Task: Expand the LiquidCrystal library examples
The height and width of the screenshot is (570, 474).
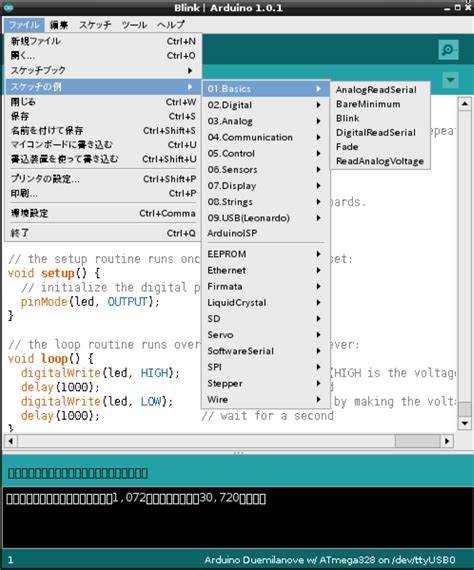Action: coord(266,302)
